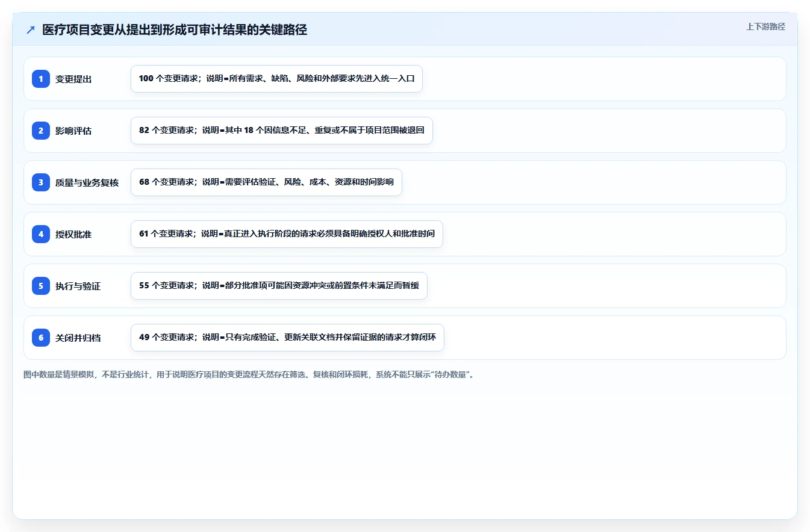
Task: Select the 关闭并归档 step label
Action: (78, 338)
